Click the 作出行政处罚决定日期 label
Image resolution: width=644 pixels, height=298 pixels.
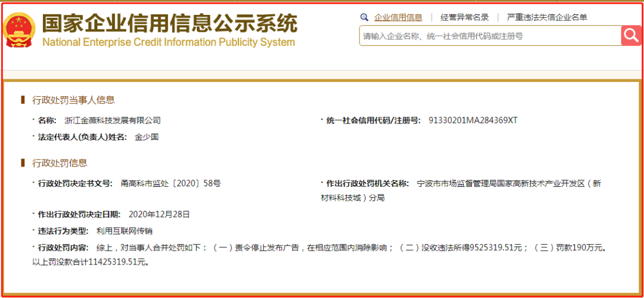(x=79, y=214)
